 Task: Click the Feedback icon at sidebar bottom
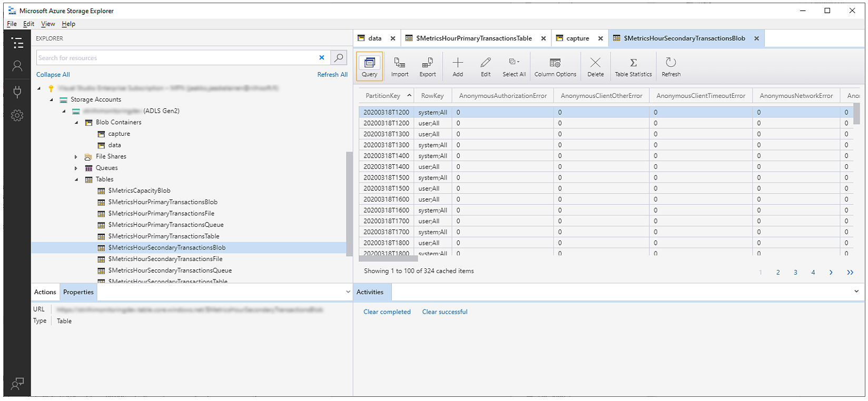[17, 384]
